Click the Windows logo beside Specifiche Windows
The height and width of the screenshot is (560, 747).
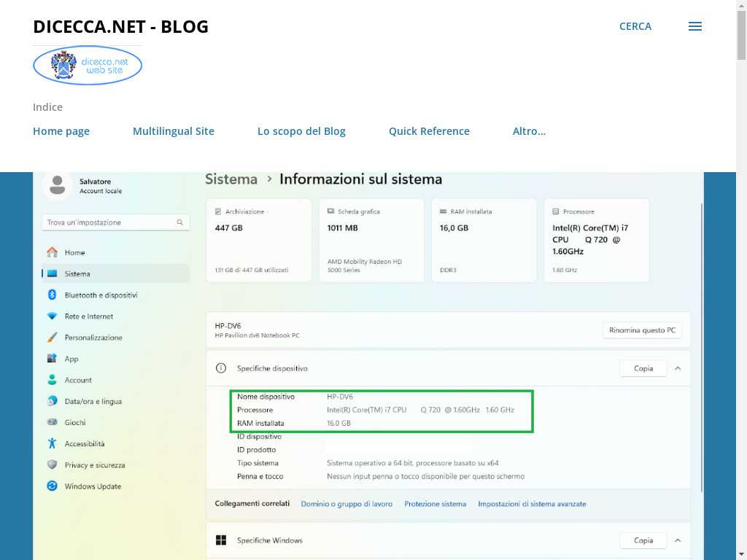click(221, 540)
